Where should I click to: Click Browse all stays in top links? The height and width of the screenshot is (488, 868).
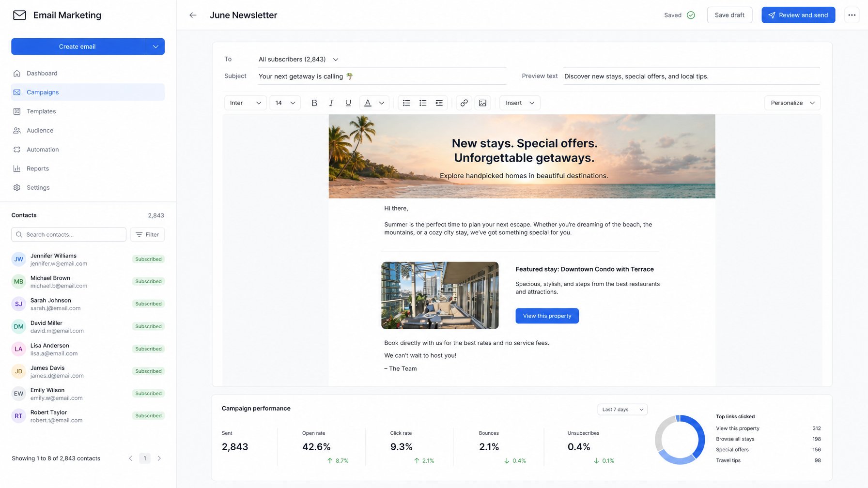click(x=735, y=439)
